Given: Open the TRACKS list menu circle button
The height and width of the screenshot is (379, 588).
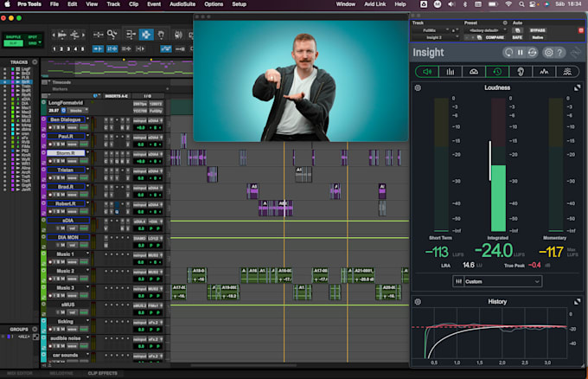Looking at the screenshot, I should 35,62.
